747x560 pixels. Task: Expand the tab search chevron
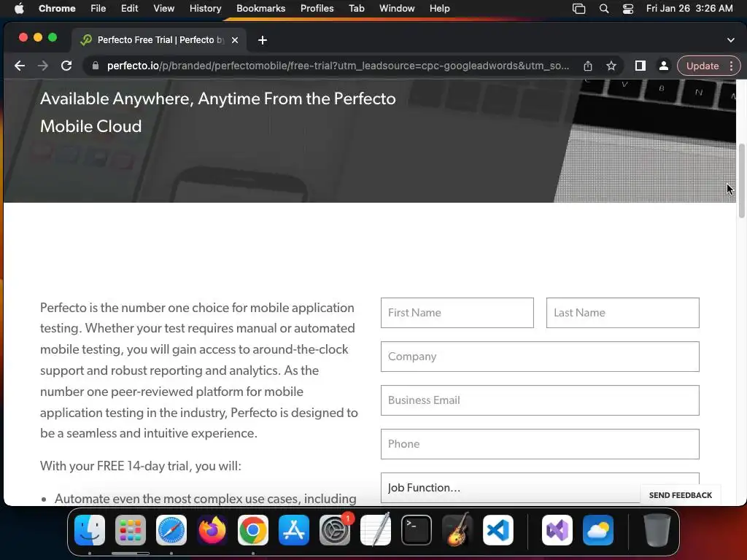[x=731, y=40]
